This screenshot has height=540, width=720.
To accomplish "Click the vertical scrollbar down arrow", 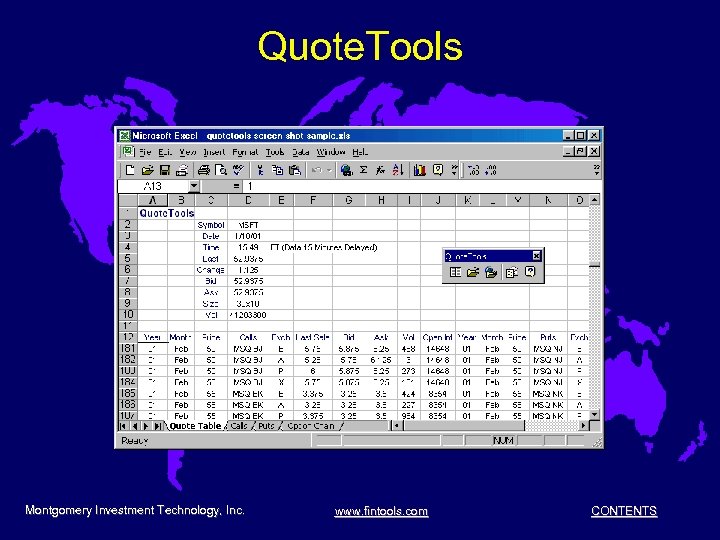I will coord(595,414).
